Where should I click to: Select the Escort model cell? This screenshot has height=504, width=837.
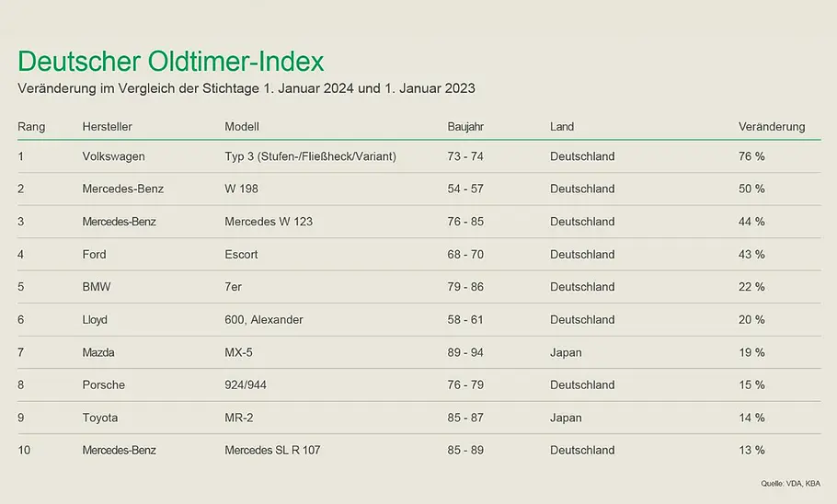pos(241,255)
